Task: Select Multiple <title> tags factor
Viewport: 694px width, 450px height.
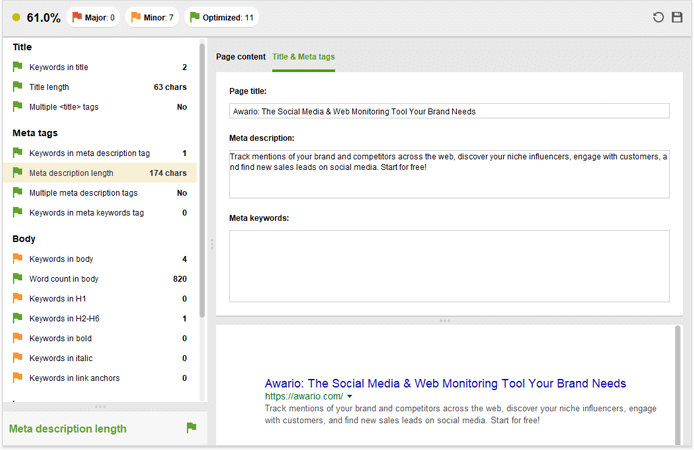Action: point(100,107)
